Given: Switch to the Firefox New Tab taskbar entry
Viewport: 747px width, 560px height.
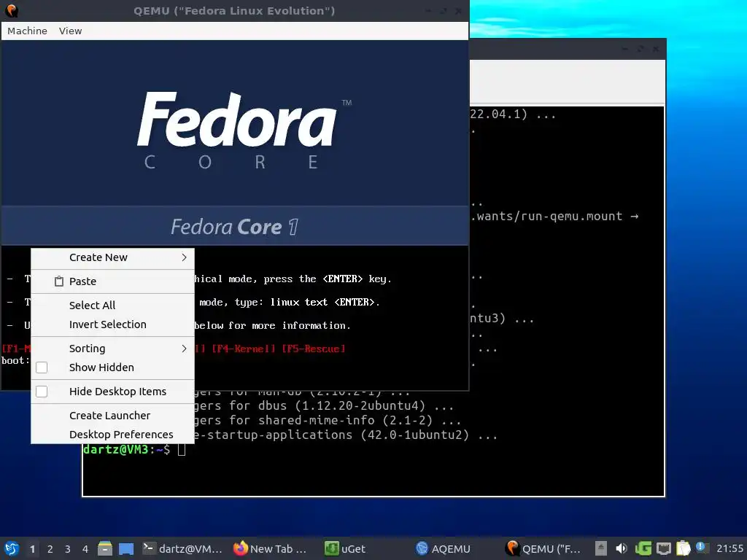Looking at the screenshot, I should (270, 548).
